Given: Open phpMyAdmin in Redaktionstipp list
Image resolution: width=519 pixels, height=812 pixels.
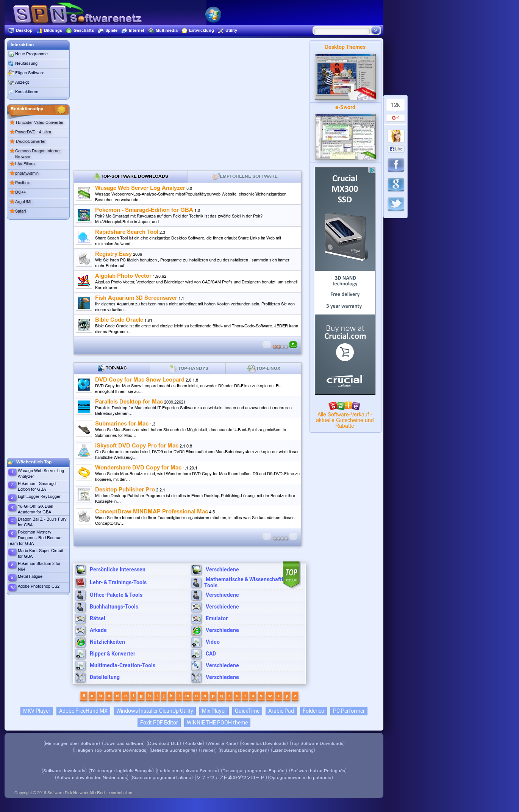Looking at the screenshot, I should point(27,174).
